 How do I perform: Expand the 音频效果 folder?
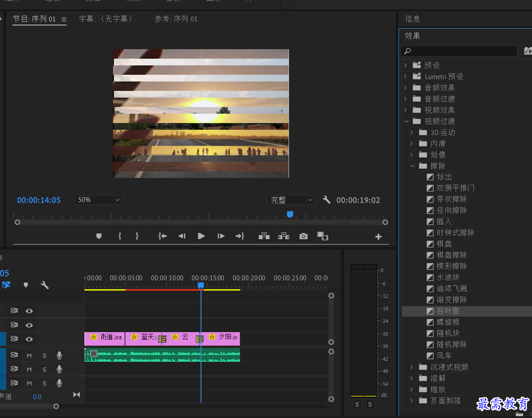tap(406, 88)
